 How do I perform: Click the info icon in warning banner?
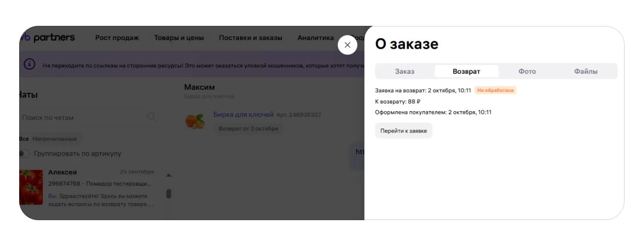[x=29, y=65]
